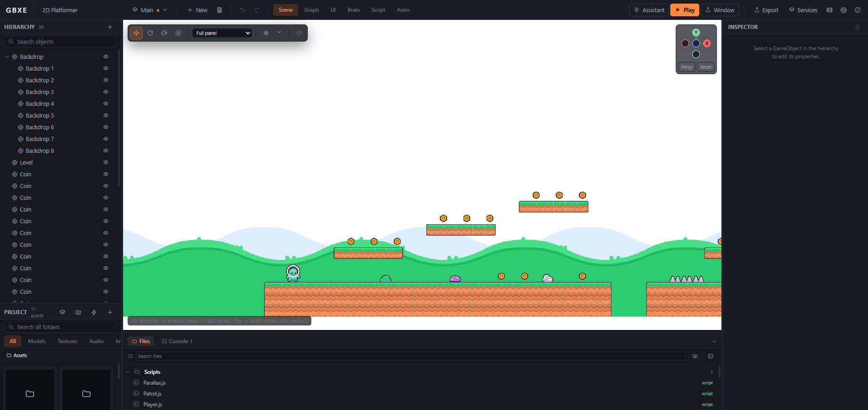Open the Full panel dropdown

[222, 33]
